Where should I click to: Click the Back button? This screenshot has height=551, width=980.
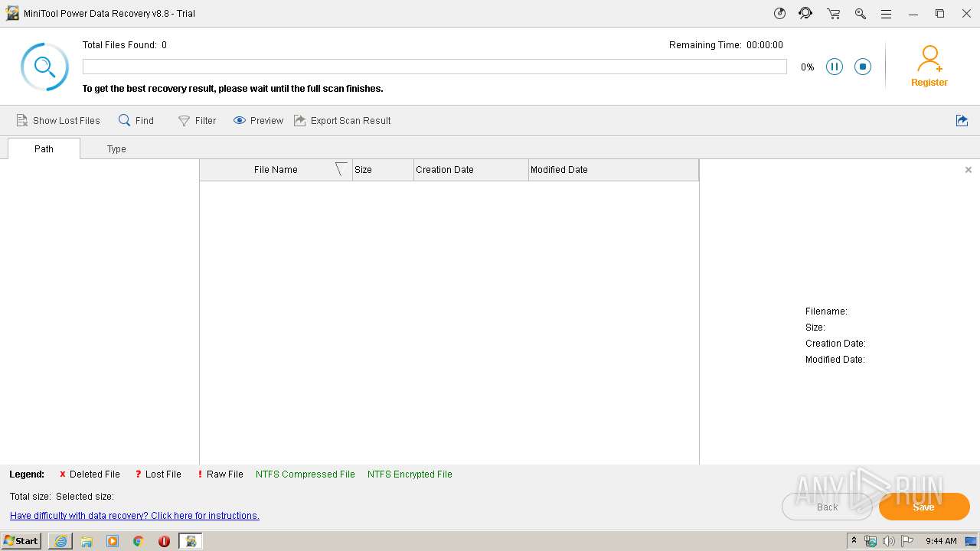pos(827,507)
